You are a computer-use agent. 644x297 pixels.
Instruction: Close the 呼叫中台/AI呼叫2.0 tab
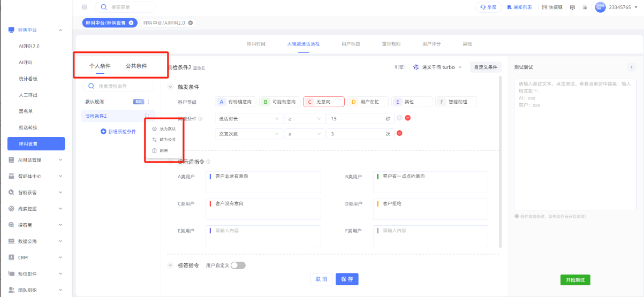pos(191,23)
